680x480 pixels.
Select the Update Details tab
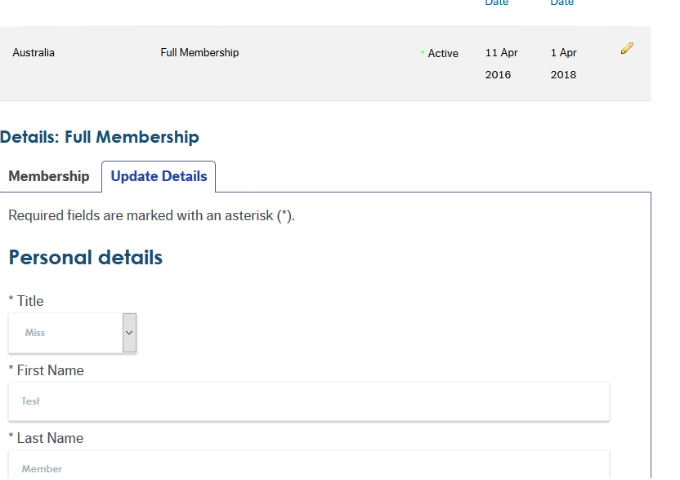click(x=159, y=176)
